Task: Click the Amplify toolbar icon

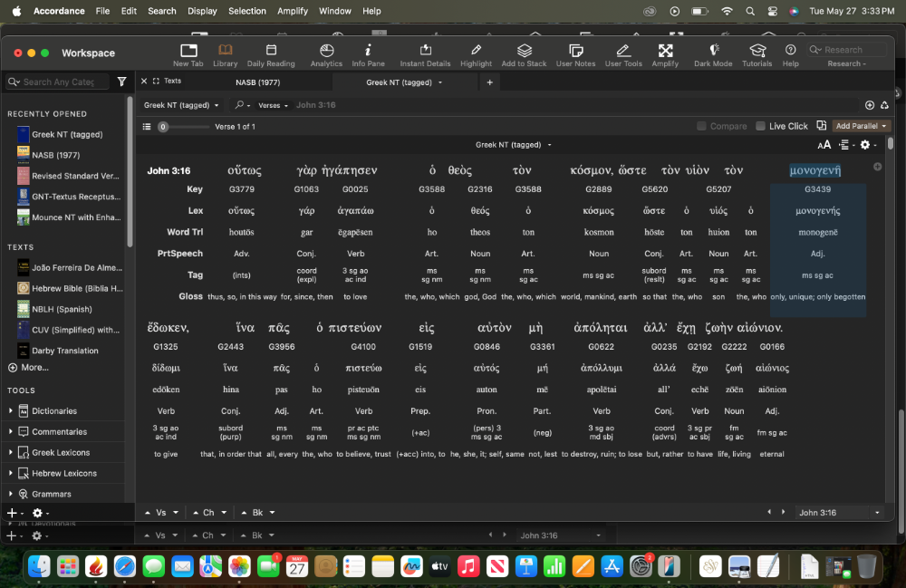Action: click(665, 55)
